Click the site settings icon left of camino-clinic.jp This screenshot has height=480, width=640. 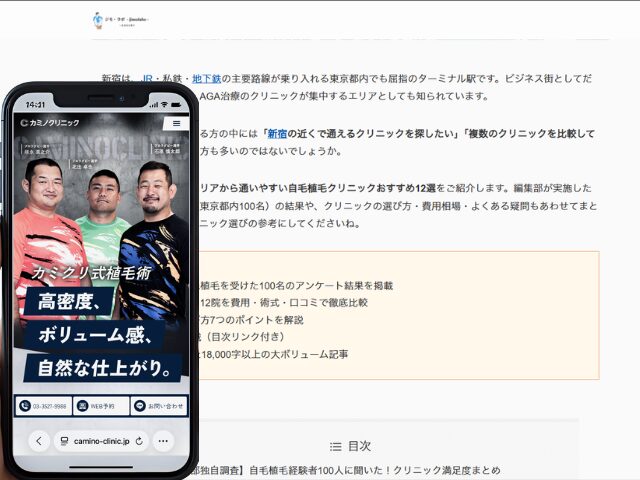point(64,441)
